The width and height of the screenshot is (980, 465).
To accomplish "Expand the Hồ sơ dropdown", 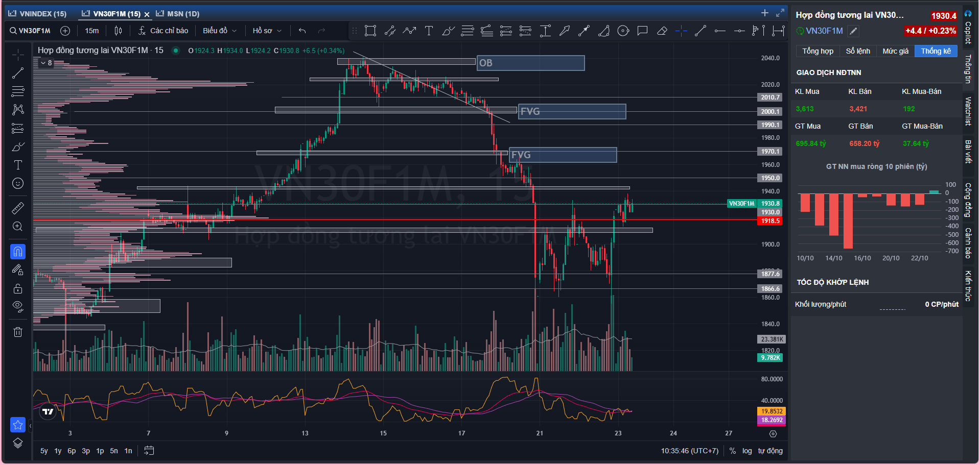I will tap(267, 31).
